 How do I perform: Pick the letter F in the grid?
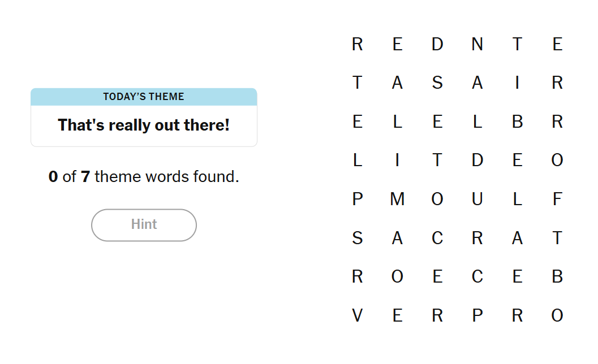pos(557,199)
